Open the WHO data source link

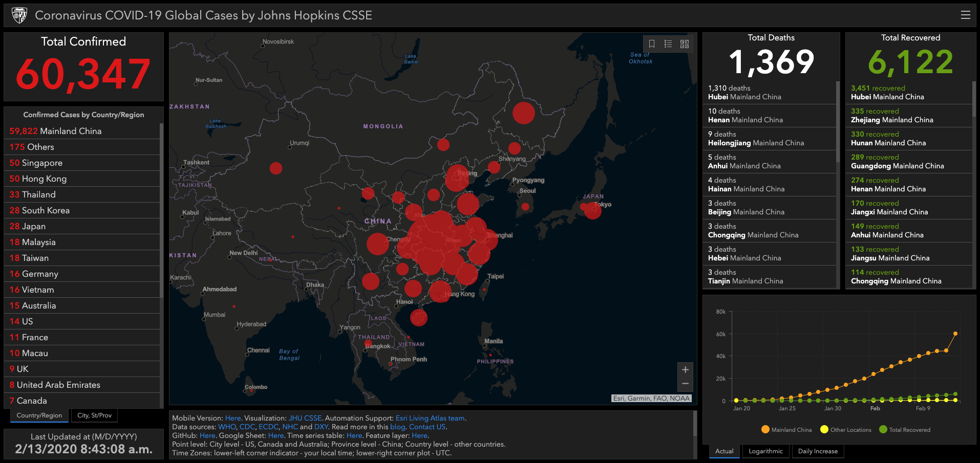click(227, 427)
